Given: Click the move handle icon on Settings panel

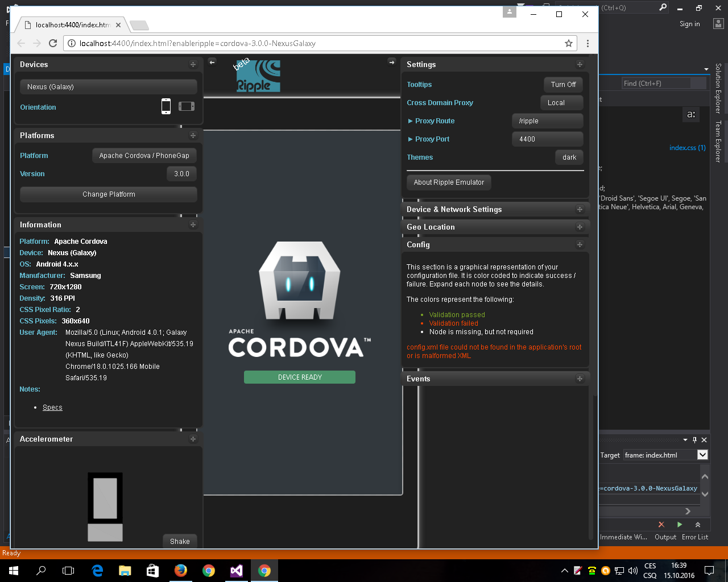Looking at the screenshot, I should click(580, 65).
